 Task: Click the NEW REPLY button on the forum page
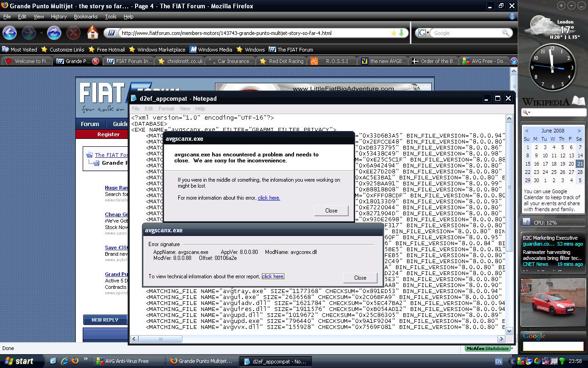point(105,320)
